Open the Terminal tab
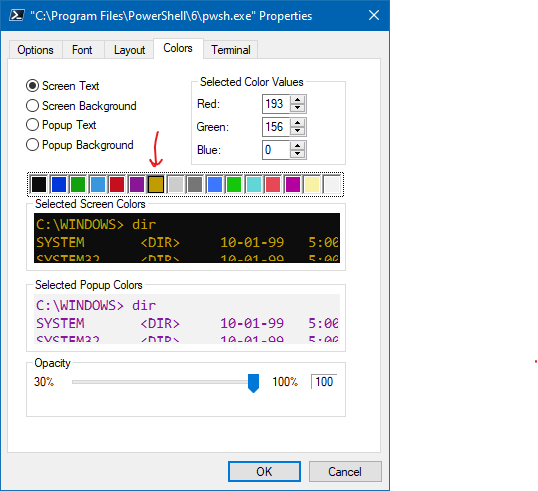The image size is (538, 491). [x=231, y=50]
